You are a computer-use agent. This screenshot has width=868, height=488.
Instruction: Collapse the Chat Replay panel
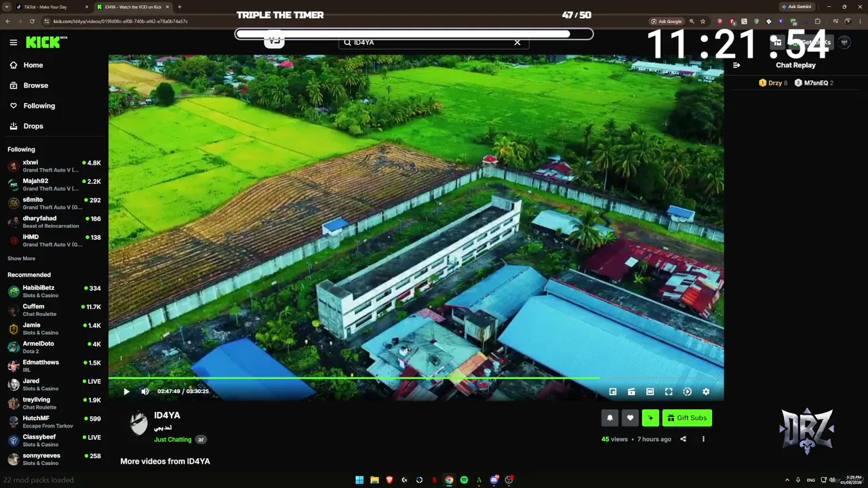[x=736, y=65]
